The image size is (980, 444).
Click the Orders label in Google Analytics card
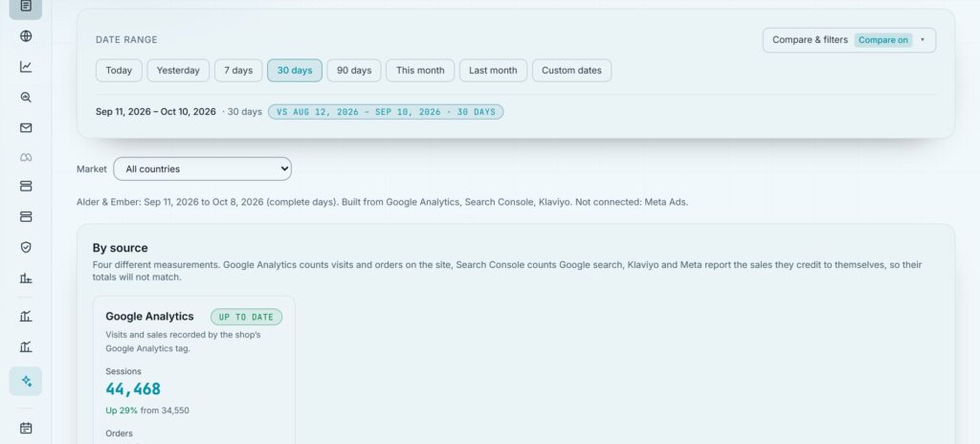click(119, 433)
